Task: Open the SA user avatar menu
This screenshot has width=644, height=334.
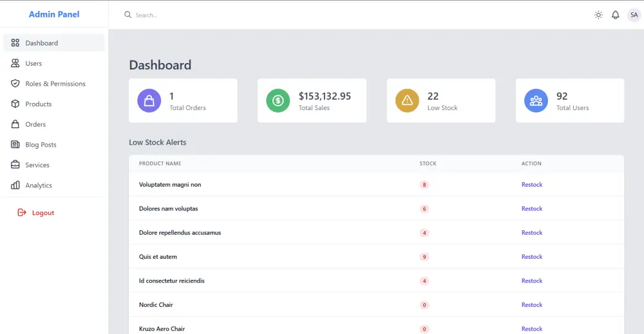Action: pyautogui.click(x=634, y=15)
